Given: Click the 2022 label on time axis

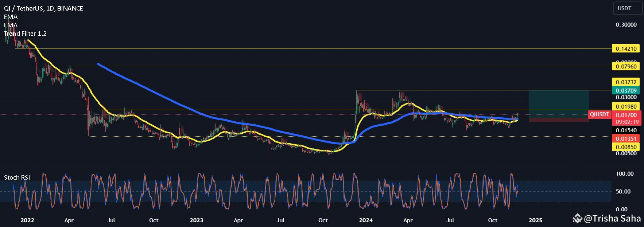Looking at the screenshot, I should click(27, 220).
